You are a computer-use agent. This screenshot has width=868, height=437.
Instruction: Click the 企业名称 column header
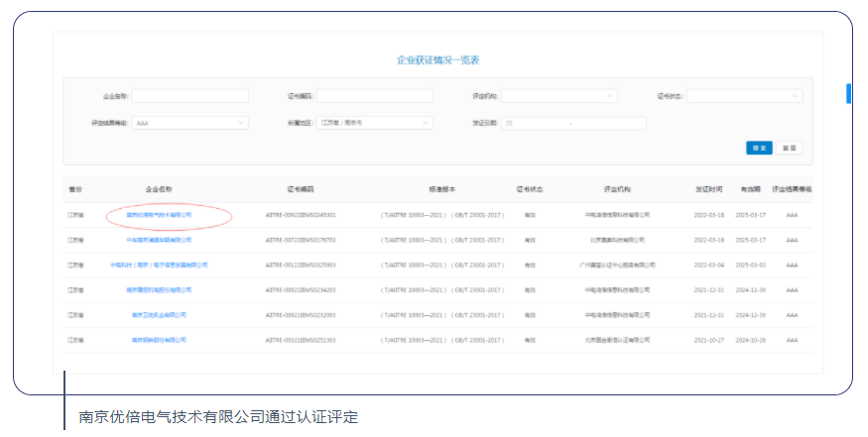coord(159,188)
